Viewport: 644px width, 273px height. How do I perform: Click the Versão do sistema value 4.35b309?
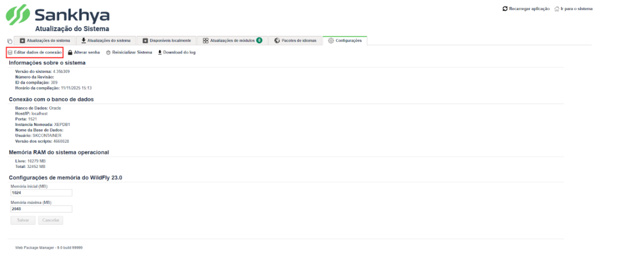61,71
